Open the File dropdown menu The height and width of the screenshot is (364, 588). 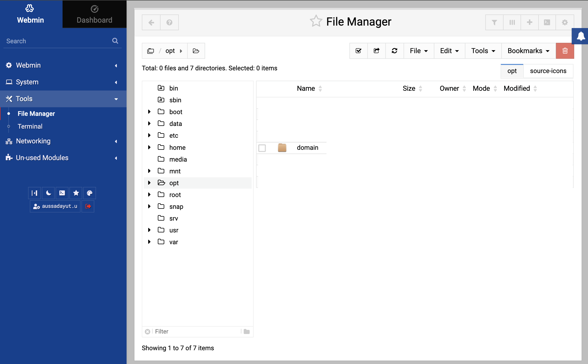[419, 51]
